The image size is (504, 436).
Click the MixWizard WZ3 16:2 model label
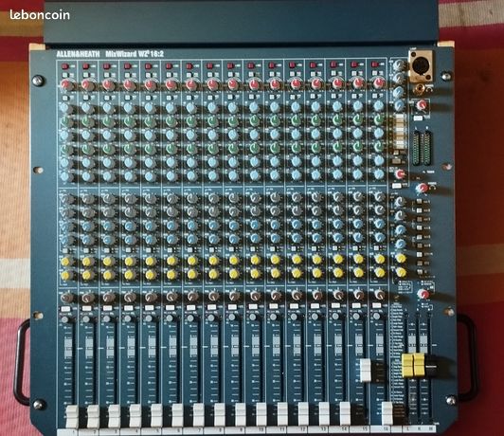click(x=135, y=54)
